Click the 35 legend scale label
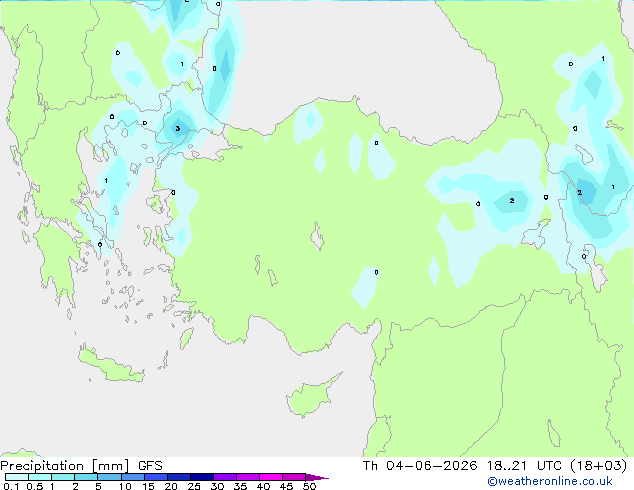Image resolution: width=634 pixels, height=490 pixels. pyautogui.click(x=240, y=486)
